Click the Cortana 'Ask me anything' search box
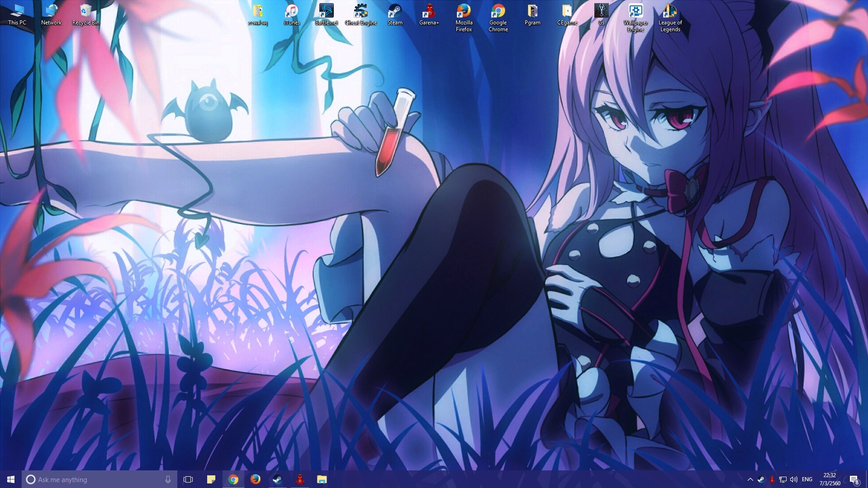The image size is (868, 488). coord(99,479)
